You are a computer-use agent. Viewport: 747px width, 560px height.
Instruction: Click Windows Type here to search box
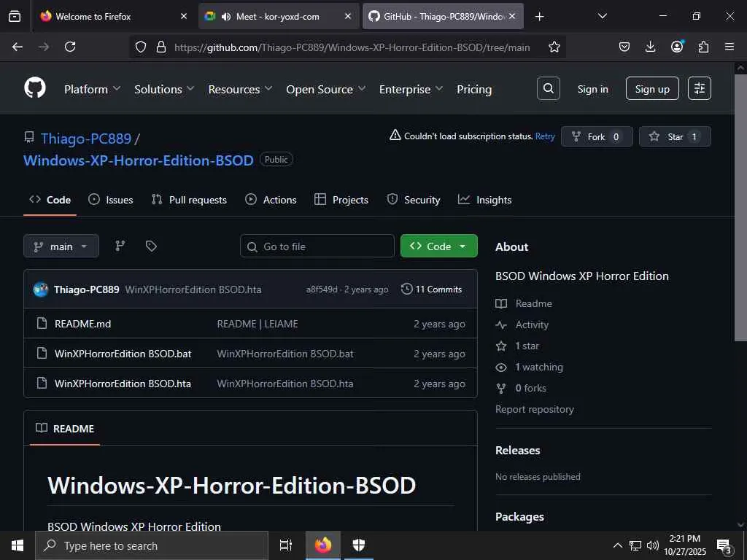pos(152,545)
